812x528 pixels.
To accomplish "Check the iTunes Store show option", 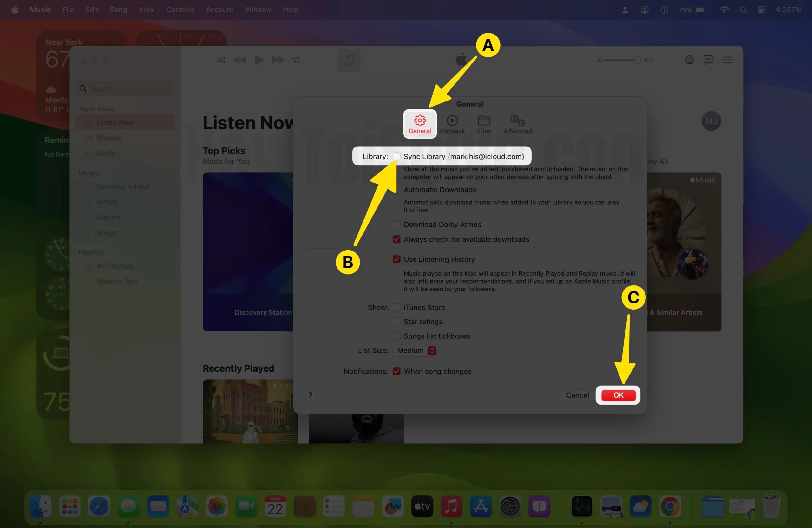I will click(396, 307).
